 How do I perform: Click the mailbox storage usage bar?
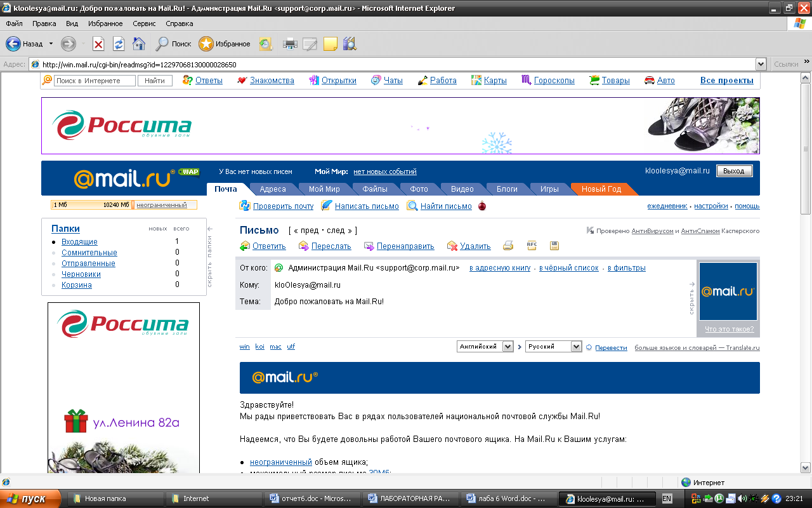(x=91, y=205)
